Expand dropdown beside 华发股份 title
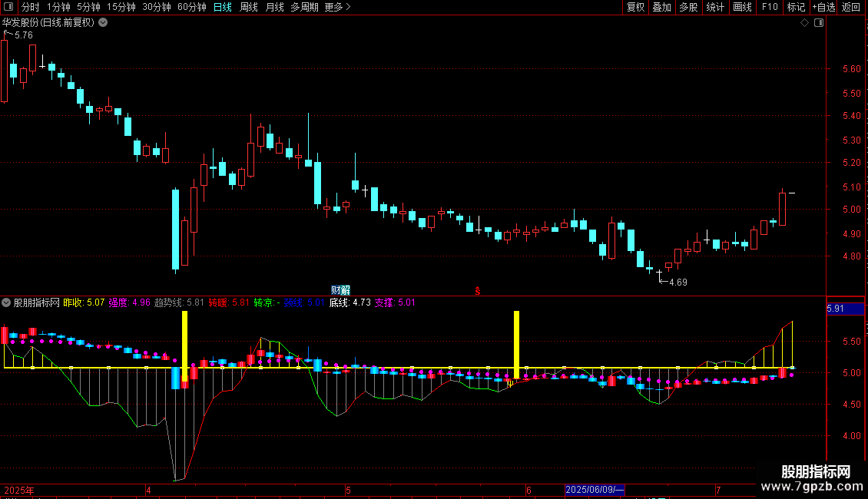 pos(103,23)
